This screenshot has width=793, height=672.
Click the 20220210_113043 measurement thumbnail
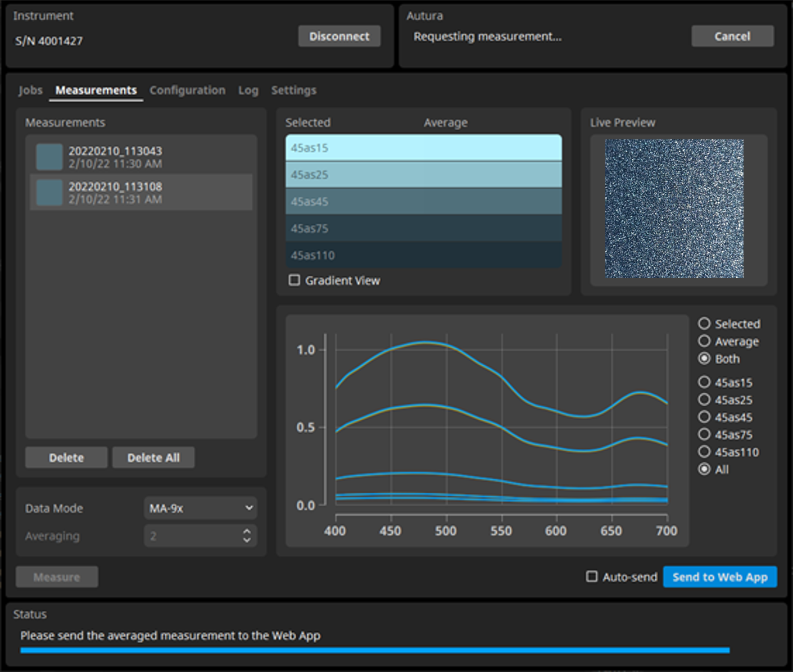pyautogui.click(x=49, y=157)
